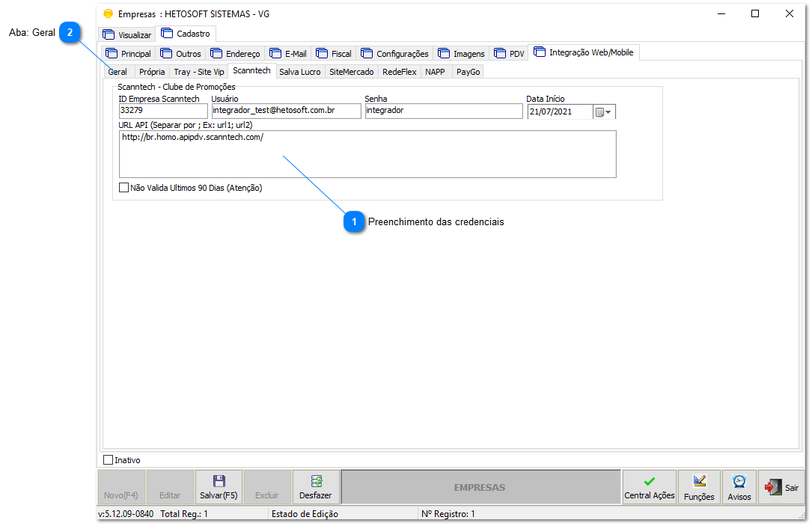Open the Funções tools icon

(699, 482)
